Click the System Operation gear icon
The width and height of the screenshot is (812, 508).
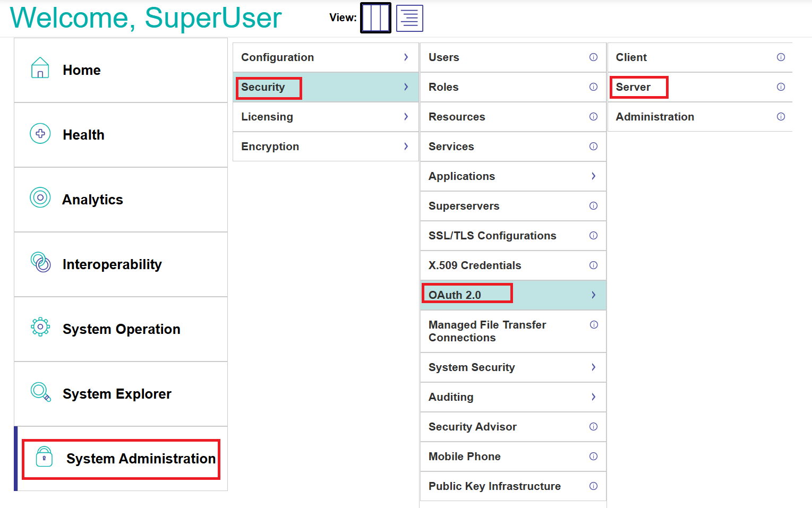(40, 327)
